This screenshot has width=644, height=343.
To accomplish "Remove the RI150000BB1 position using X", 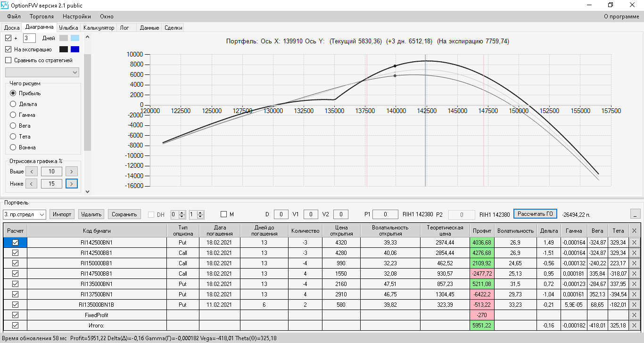I will (634, 263).
